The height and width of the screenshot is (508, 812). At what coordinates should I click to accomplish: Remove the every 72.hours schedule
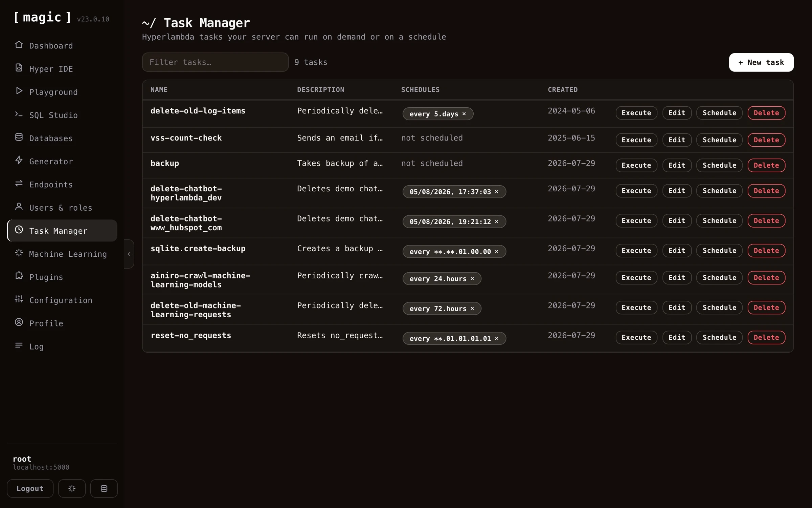tap(472, 308)
